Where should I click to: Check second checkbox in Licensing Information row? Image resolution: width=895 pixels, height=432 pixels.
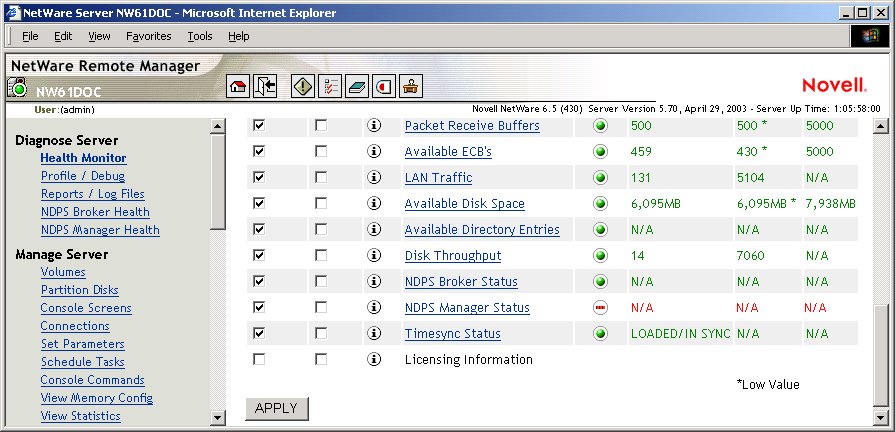tap(321, 360)
